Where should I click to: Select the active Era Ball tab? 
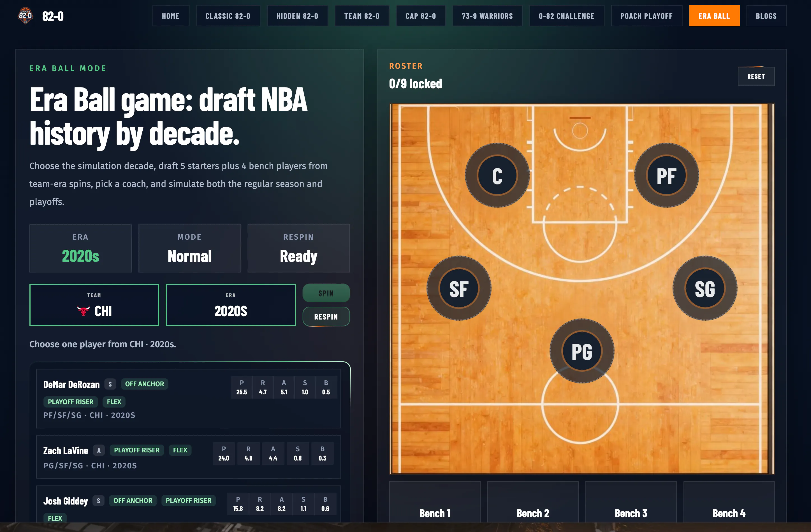point(714,16)
